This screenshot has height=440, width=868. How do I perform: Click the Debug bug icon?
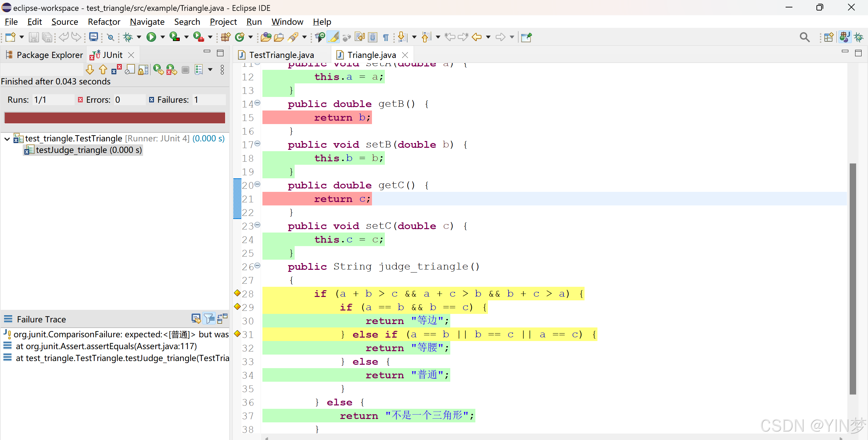tap(128, 37)
